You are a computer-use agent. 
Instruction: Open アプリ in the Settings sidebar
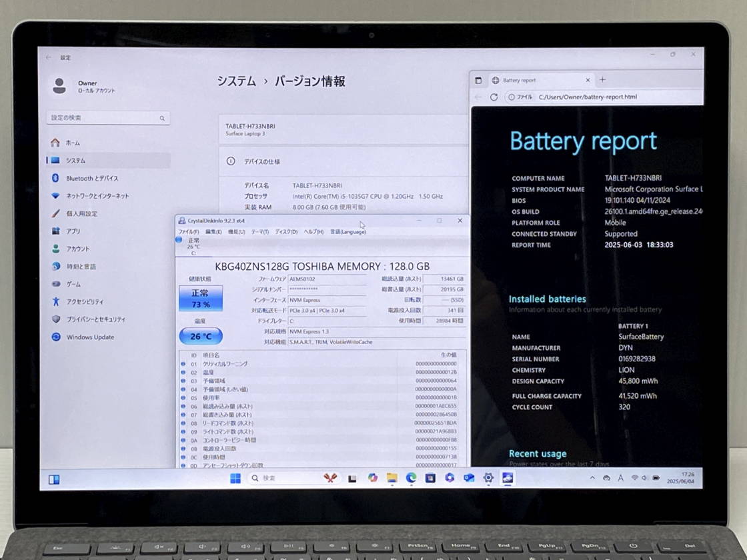click(108, 231)
